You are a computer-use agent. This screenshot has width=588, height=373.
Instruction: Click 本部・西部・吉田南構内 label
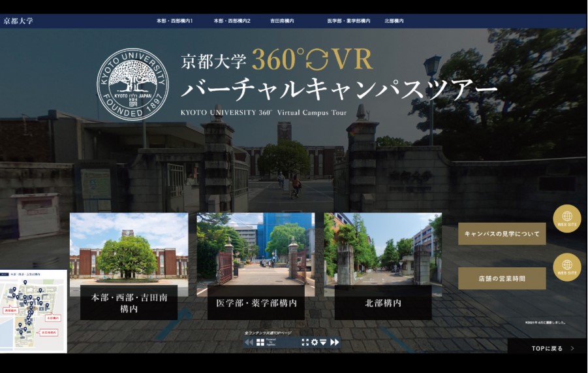pos(129,303)
